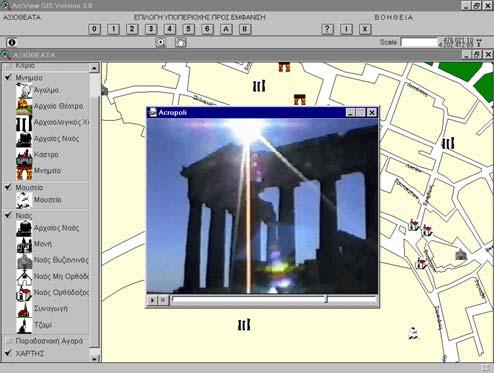The width and height of the screenshot is (494, 373).
Task: Click the Συναγωγή legend icon
Action: (x=24, y=309)
